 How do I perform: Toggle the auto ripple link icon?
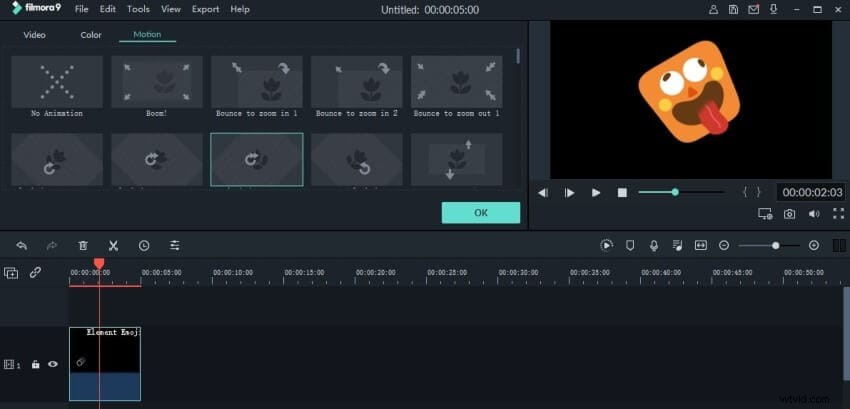point(35,272)
